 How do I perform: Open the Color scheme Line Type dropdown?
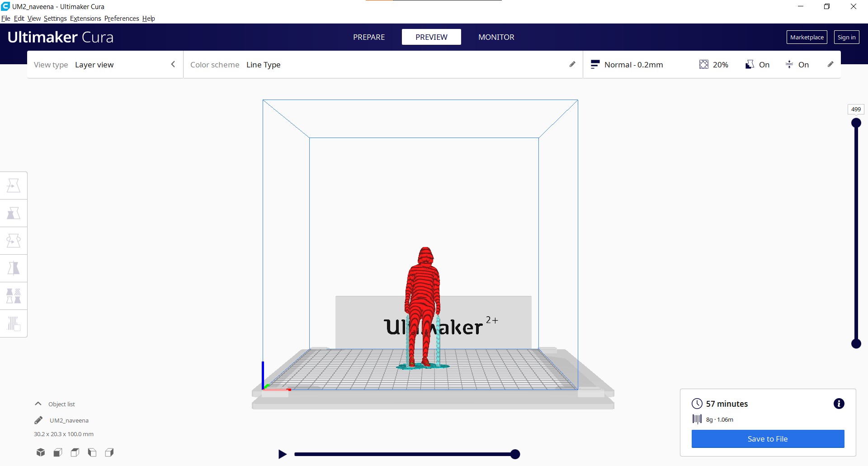(x=382, y=65)
